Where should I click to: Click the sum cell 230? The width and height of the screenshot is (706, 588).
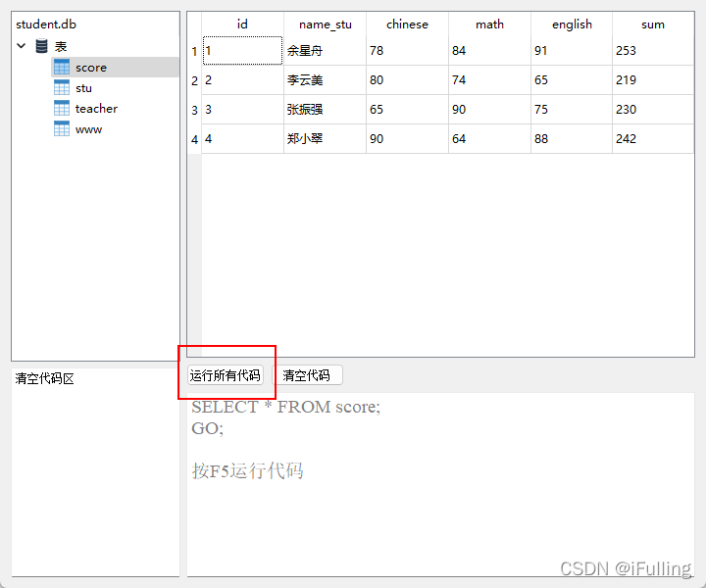click(x=653, y=110)
